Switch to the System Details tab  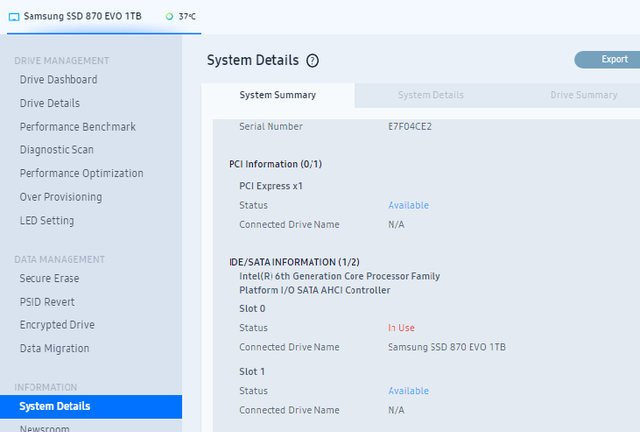click(x=431, y=95)
